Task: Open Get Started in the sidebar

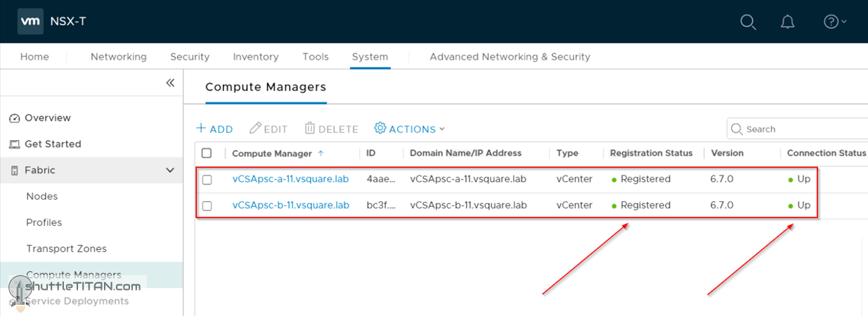Action: tap(53, 144)
